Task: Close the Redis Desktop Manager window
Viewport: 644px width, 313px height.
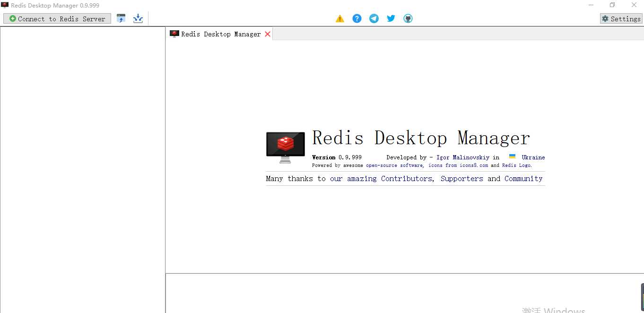Action: point(634,5)
